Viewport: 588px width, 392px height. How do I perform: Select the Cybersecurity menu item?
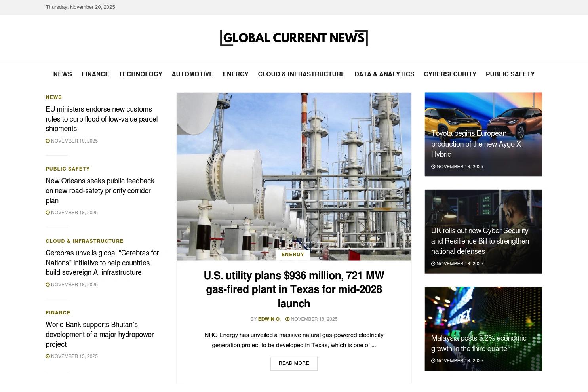pyautogui.click(x=450, y=74)
